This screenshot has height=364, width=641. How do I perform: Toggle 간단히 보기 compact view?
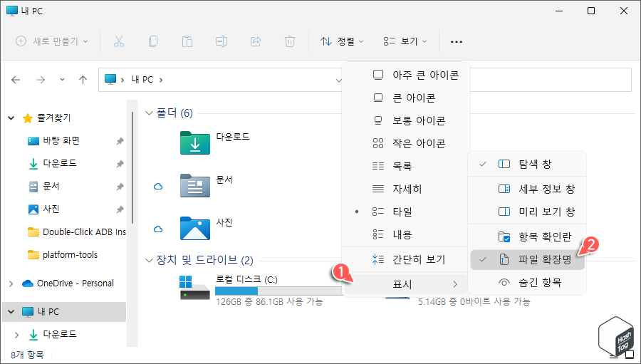[406, 259]
